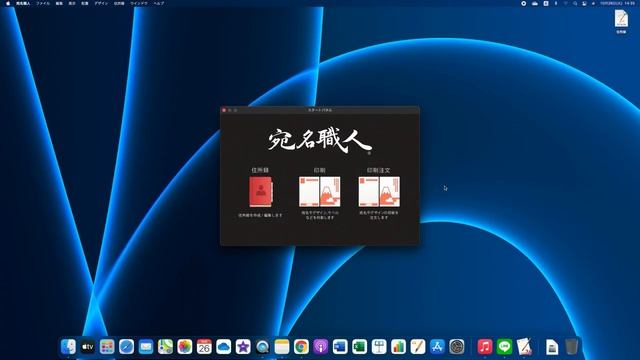640x360 pixels.
Task: Open the 表示 menu
Action: coord(72,3)
